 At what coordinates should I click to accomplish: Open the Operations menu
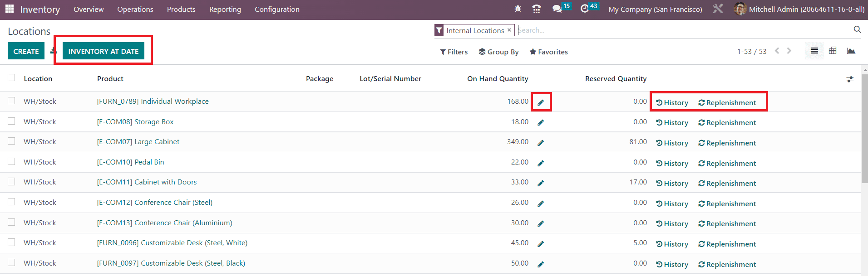coord(135,10)
